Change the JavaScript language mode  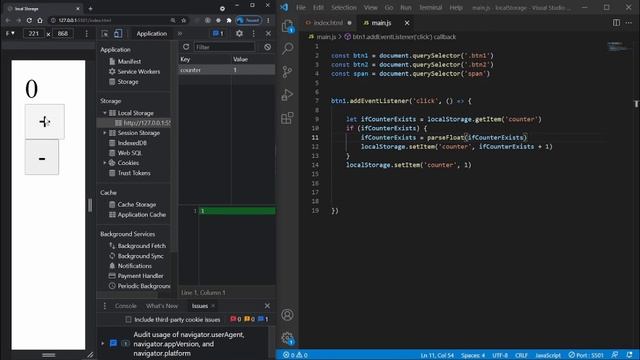click(x=548, y=355)
